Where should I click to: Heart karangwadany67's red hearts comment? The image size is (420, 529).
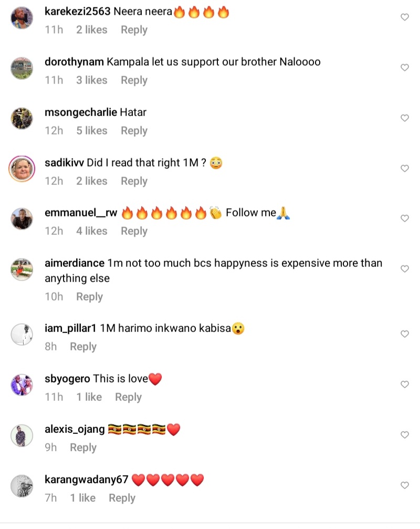tap(405, 485)
